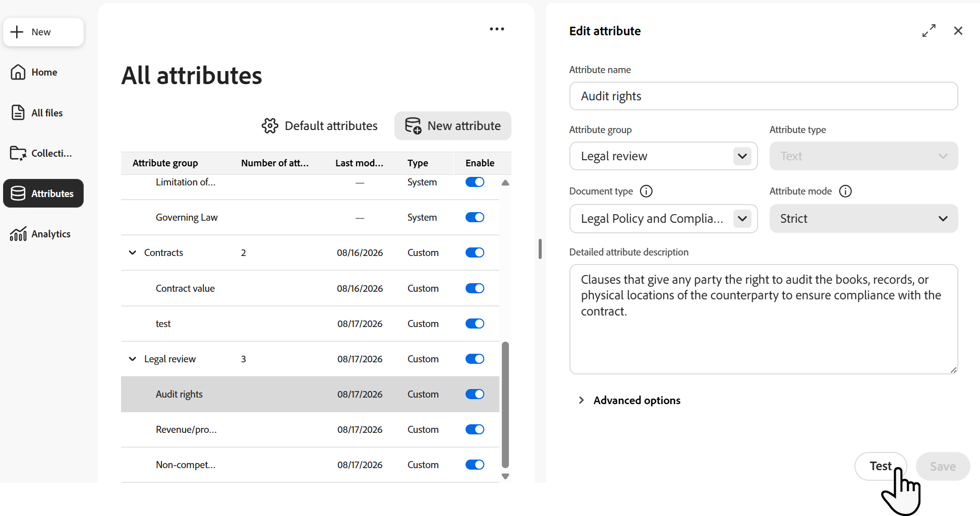Open the Home sidebar item

pos(43,72)
